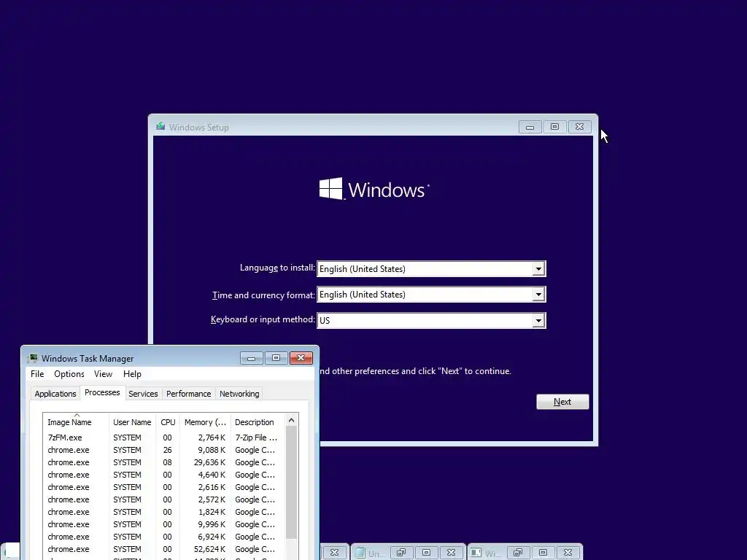This screenshot has width=747, height=560.
Task: Click the 'Time and currency format:' label
Action: pos(263,295)
